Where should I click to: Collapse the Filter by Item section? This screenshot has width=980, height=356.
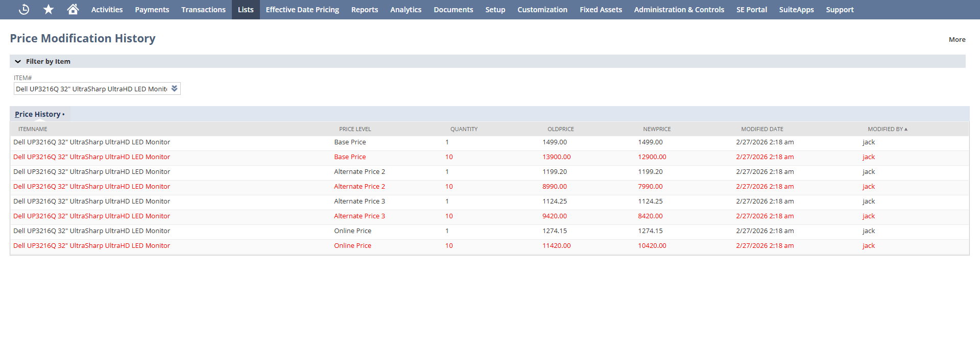pos(18,62)
